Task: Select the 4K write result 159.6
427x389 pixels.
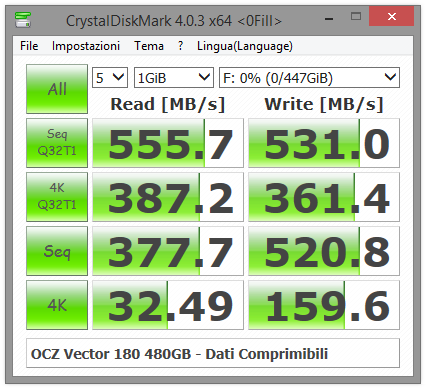Action: pos(324,305)
